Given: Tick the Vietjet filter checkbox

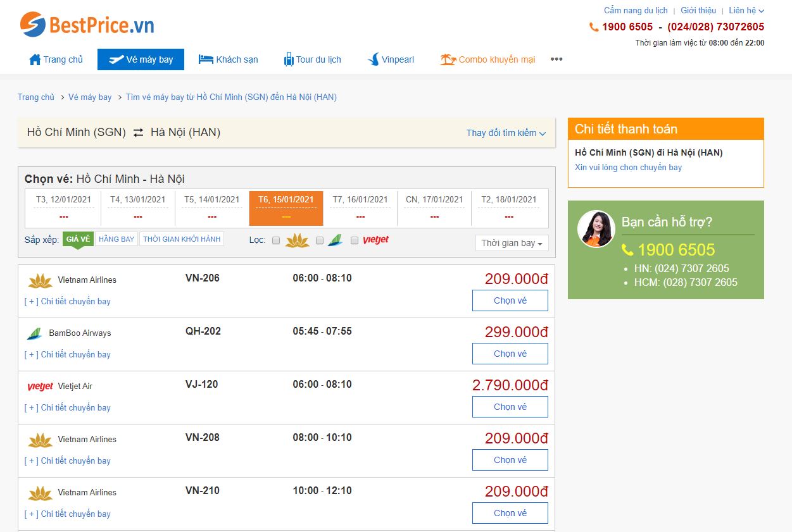Looking at the screenshot, I should click(355, 240).
